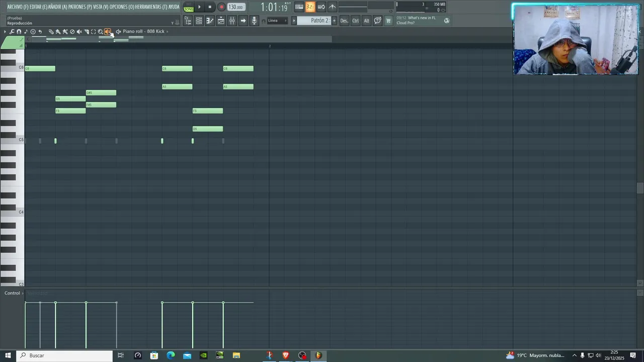Image resolution: width=644 pixels, height=362 pixels.
Task: Toggle the typing keyboard to piano icon
Action: click(x=299, y=7)
